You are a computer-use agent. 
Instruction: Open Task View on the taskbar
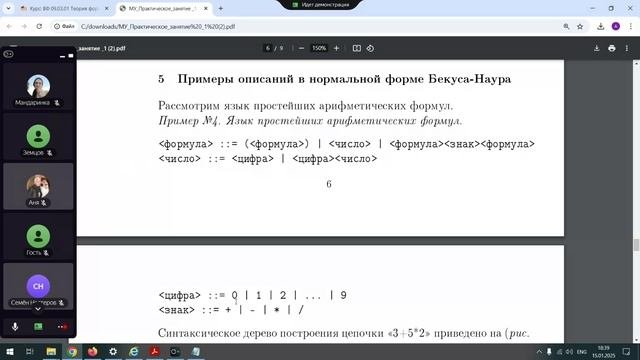pos(30,351)
